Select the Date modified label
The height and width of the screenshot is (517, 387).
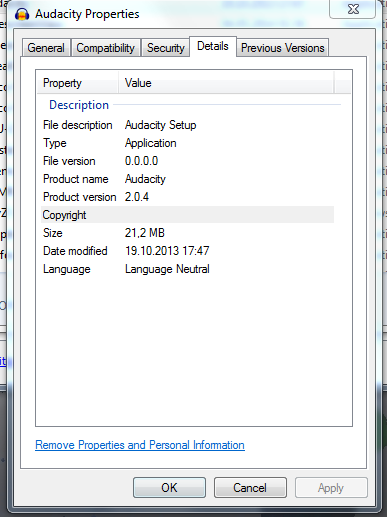(x=75, y=251)
